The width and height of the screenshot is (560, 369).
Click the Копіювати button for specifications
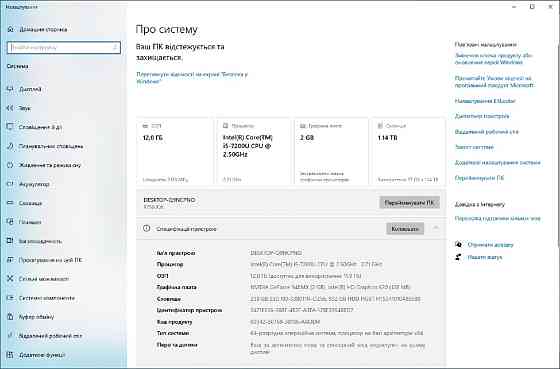[405, 229]
